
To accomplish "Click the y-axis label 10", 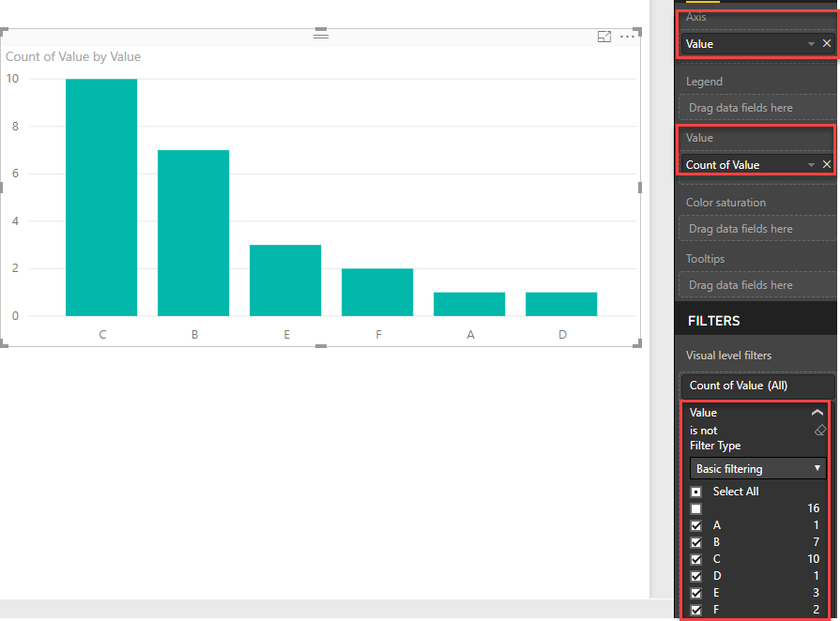I will click(12, 79).
